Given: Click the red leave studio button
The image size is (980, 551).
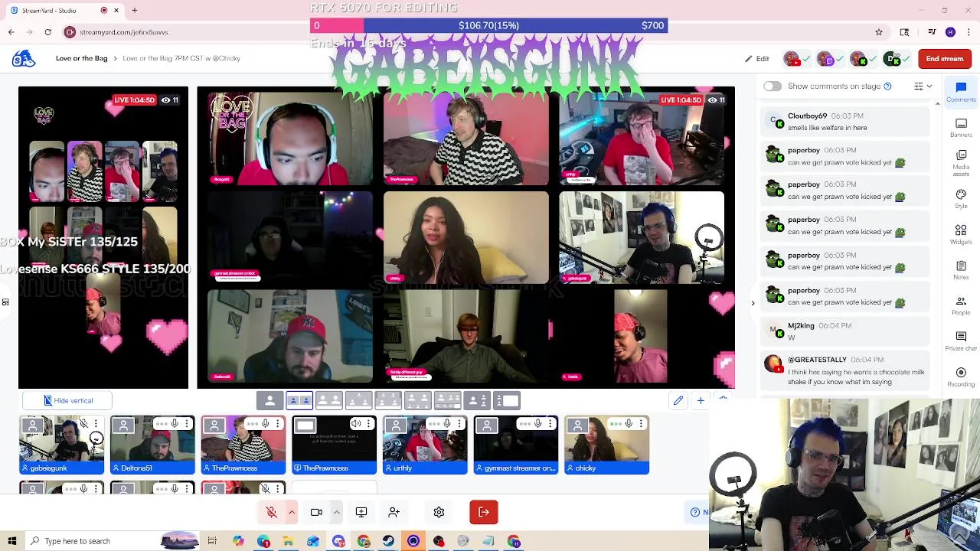Looking at the screenshot, I should [x=484, y=512].
